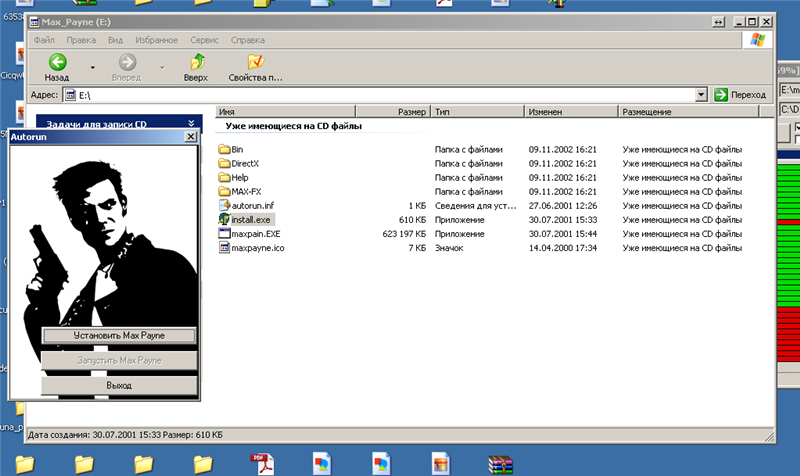Viewport: 800px width, 476px height.
Task: Sort files by the Тип column
Action: (x=478, y=112)
